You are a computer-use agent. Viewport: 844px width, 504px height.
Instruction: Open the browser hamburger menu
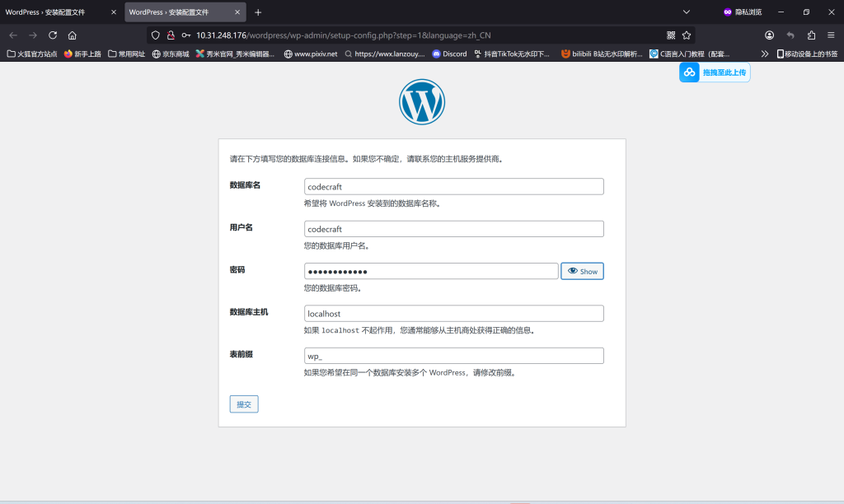(x=831, y=35)
